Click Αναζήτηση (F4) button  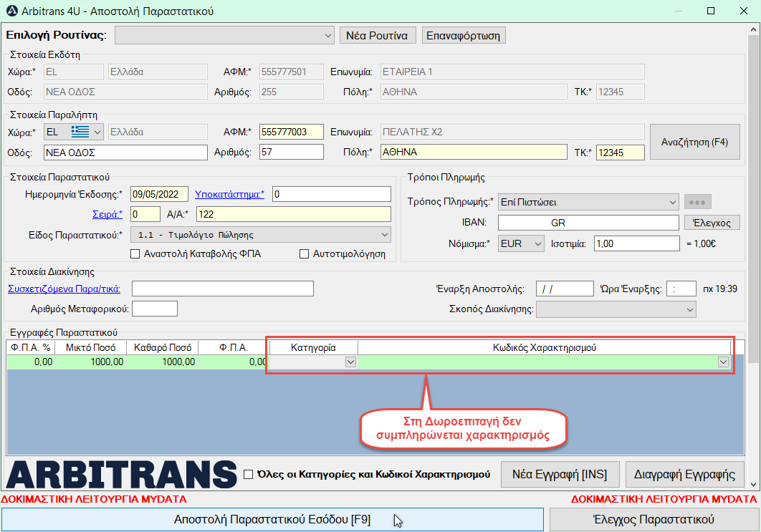pyautogui.click(x=694, y=142)
